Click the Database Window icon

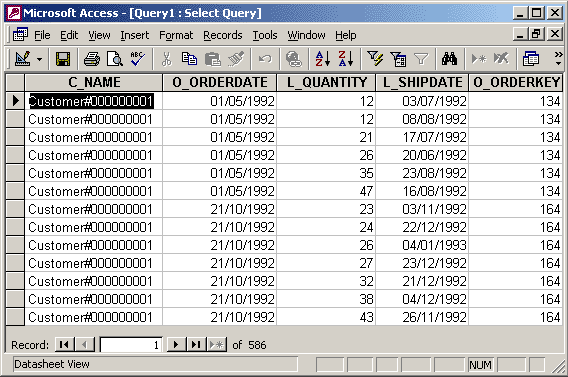click(531, 59)
